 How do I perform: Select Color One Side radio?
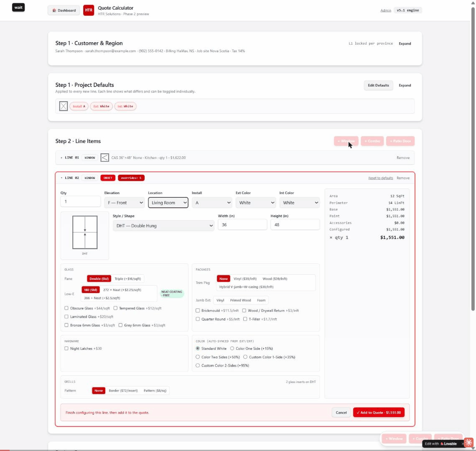[x=232, y=348]
